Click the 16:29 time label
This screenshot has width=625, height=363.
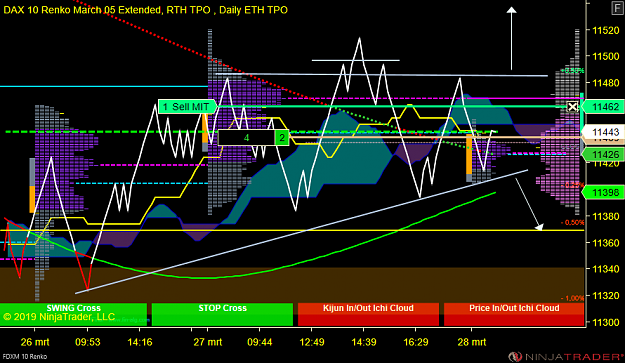tap(416, 342)
